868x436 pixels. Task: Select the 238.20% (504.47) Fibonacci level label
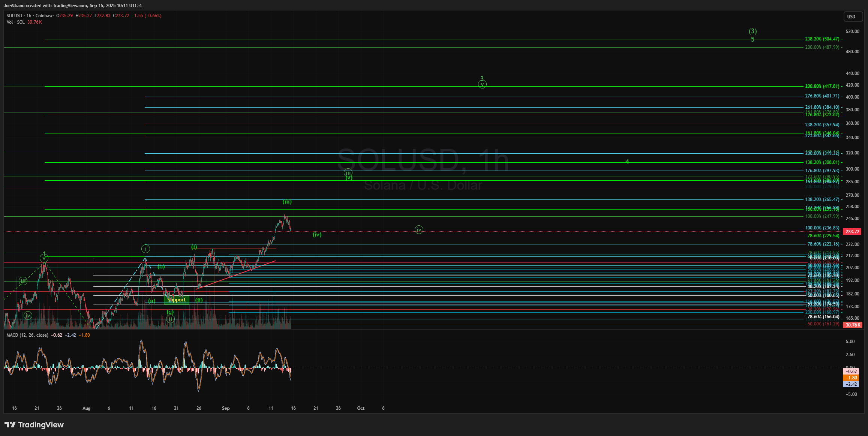pyautogui.click(x=822, y=39)
